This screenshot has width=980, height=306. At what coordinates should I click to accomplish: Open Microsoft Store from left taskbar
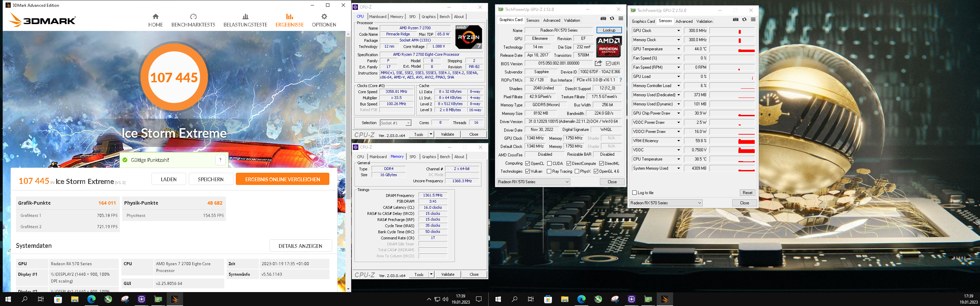click(x=58, y=299)
